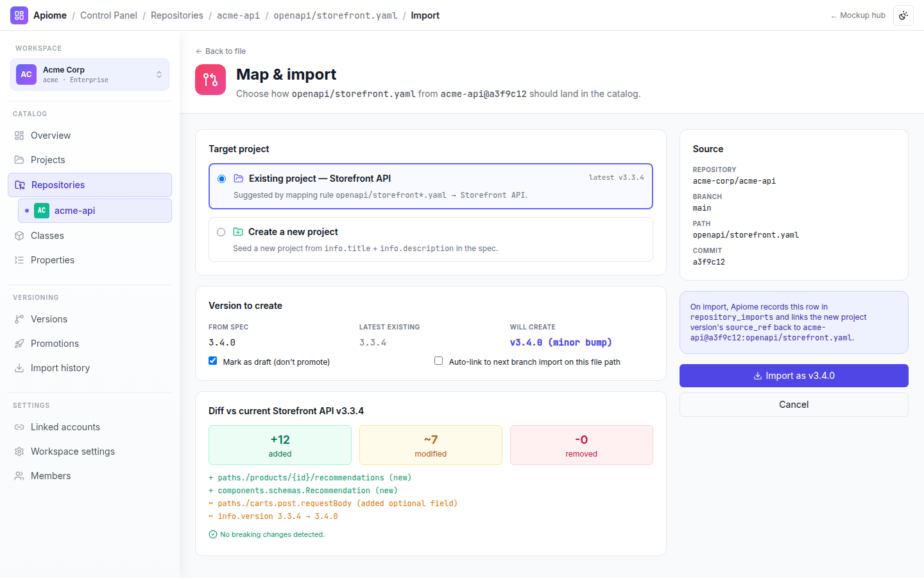Open Classes in the sidebar
This screenshot has height=578, width=924.
tap(90, 236)
